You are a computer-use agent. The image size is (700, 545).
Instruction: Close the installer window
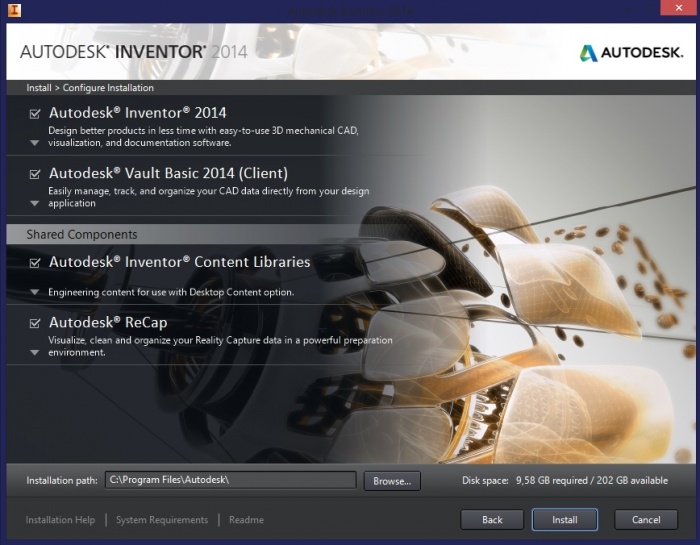coord(679,8)
